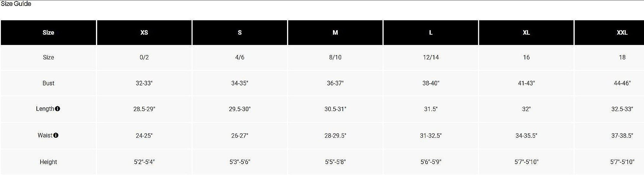Click the L size column header
This screenshot has width=644, height=175.
[431, 33]
